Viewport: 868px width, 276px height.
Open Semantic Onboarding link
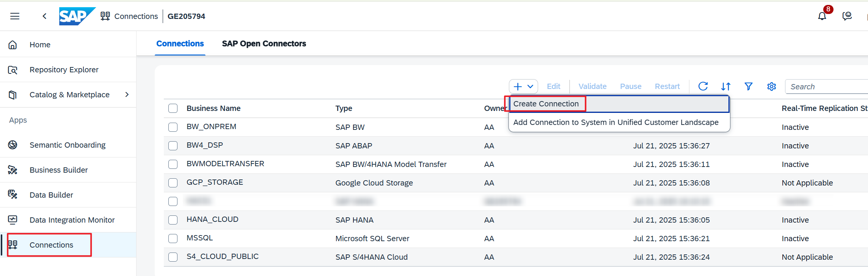pyautogui.click(x=67, y=145)
